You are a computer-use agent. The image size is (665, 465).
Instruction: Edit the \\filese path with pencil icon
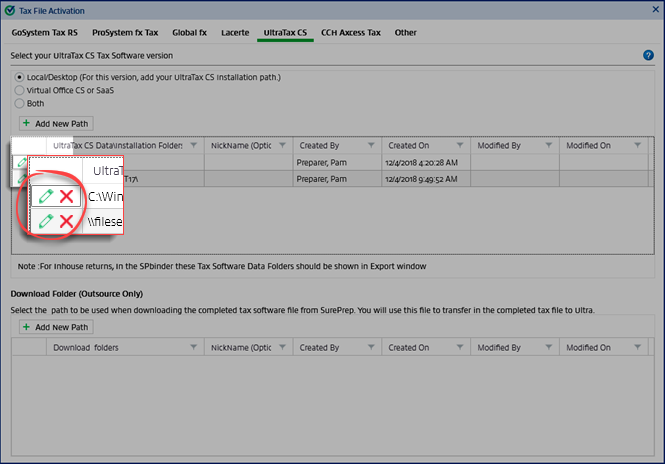(x=46, y=222)
